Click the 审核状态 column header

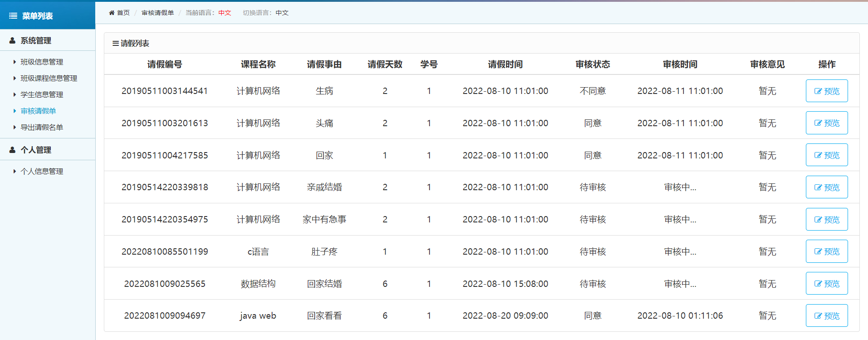pos(593,64)
